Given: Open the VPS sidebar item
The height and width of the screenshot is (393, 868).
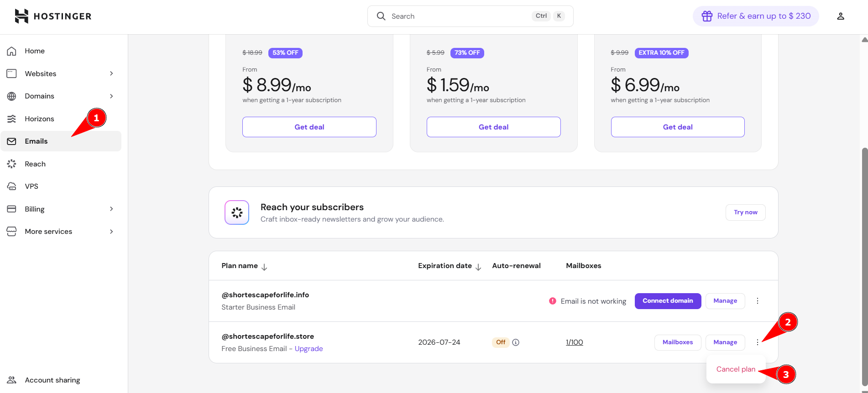Looking at the screenshot, I should [31, 186].
